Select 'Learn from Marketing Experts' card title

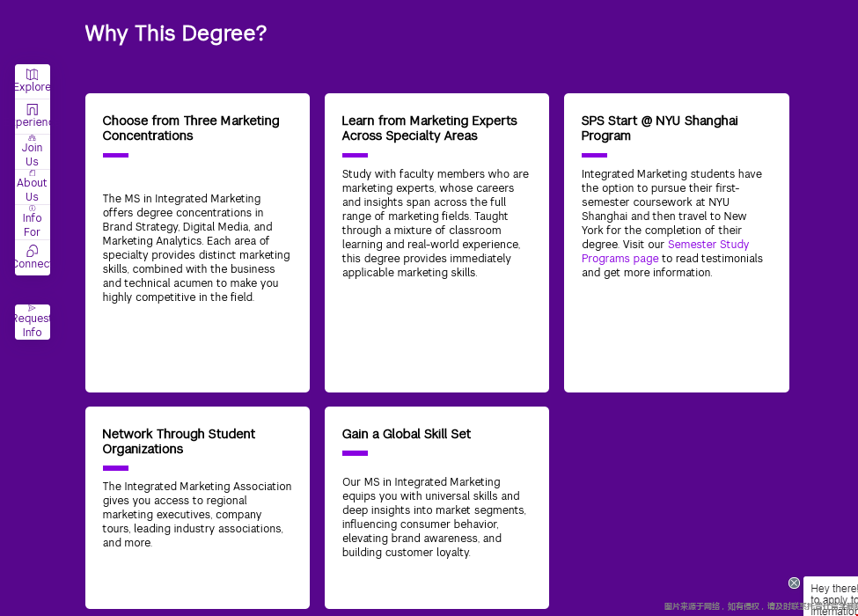pos(429,128)
